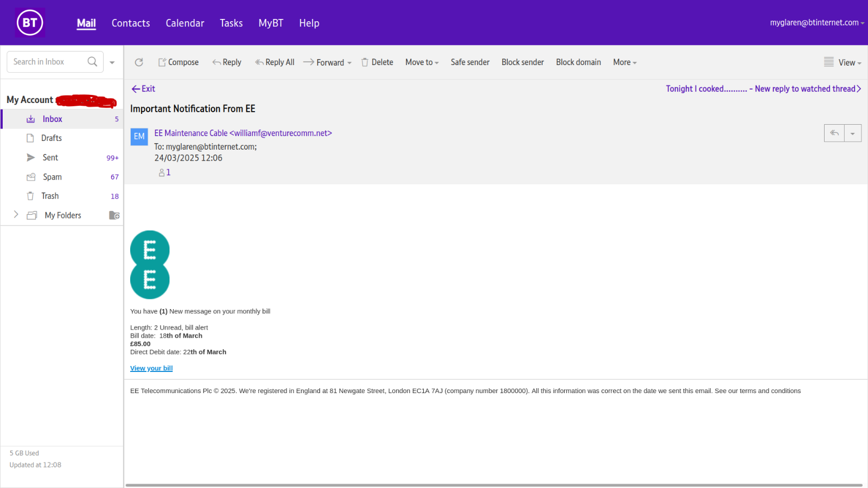Open the MyBT tab
The image size is (868, 488).
[x=271, y=23]
